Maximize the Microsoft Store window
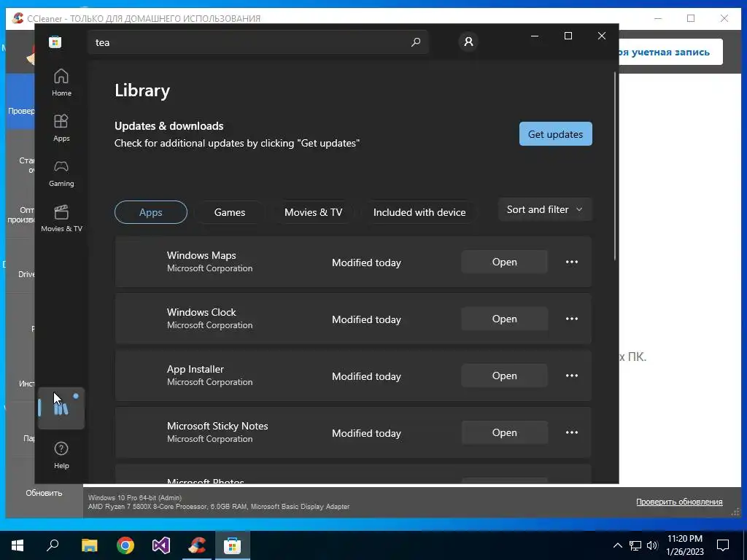The height and width of the screenshot is (560, 747). point(568,36)
